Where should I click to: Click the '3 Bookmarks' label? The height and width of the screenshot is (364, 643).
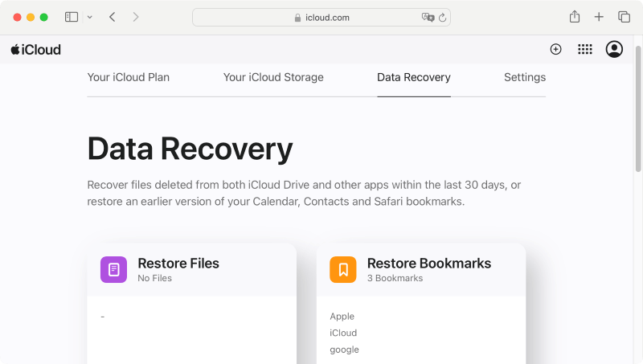[x=395, y=278]
